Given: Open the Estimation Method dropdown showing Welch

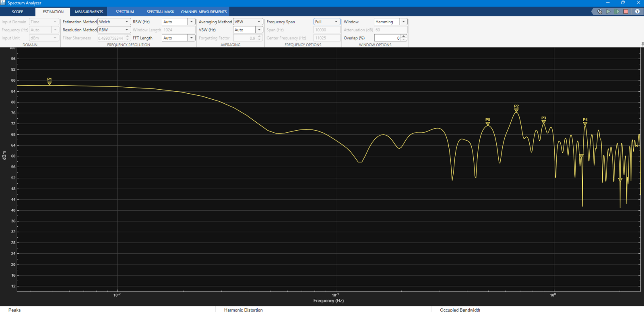Looking at the screenshot, I should coord(114,22).
